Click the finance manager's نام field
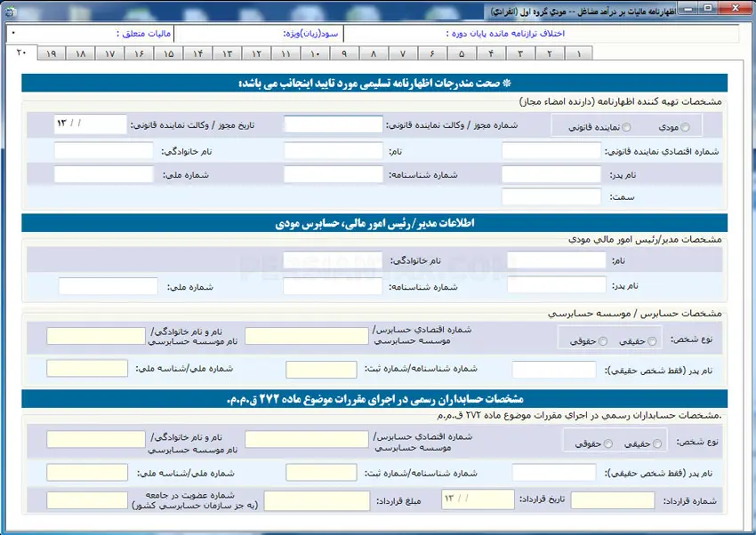The width and height of the screenshot is (756, 535). coord(557,260)
